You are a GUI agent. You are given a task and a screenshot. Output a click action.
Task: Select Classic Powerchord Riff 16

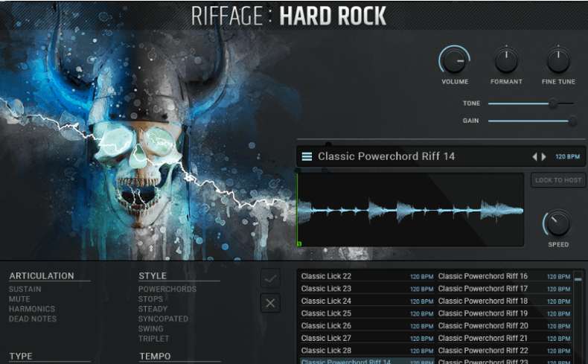(x=504, y=276)
